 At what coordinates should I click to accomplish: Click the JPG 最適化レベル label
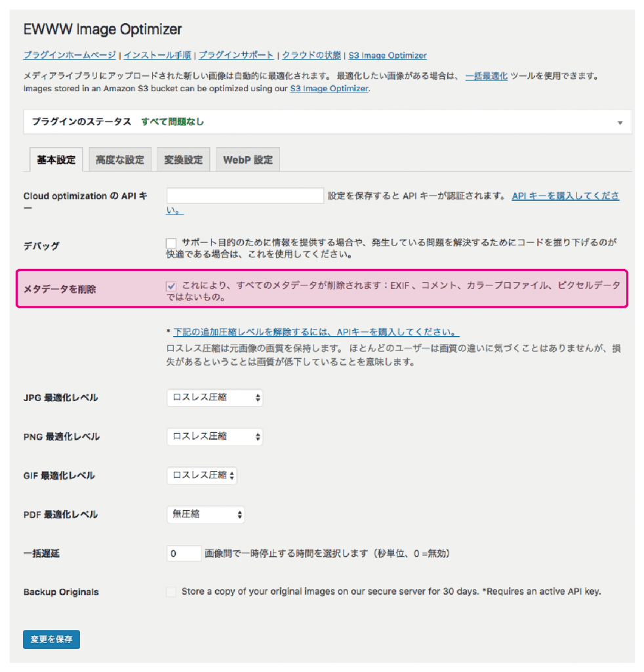pos(61,398)
